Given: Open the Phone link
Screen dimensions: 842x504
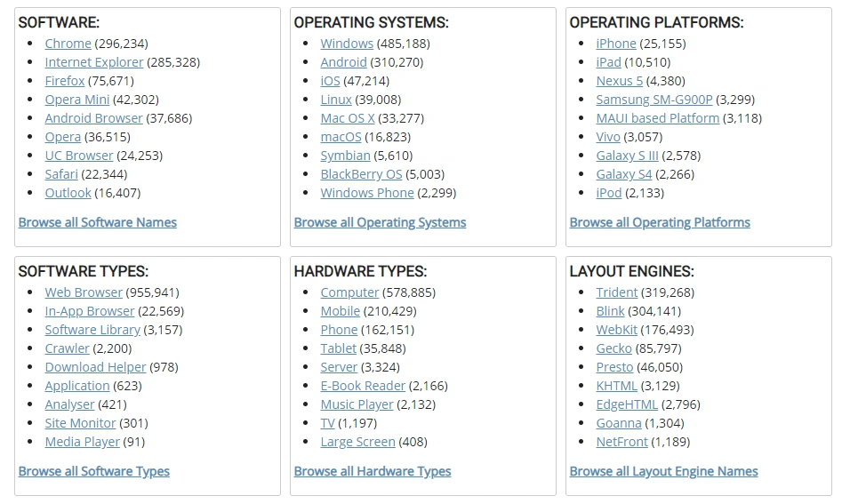Looking at the screenshot, I should [x=339, y=330].
